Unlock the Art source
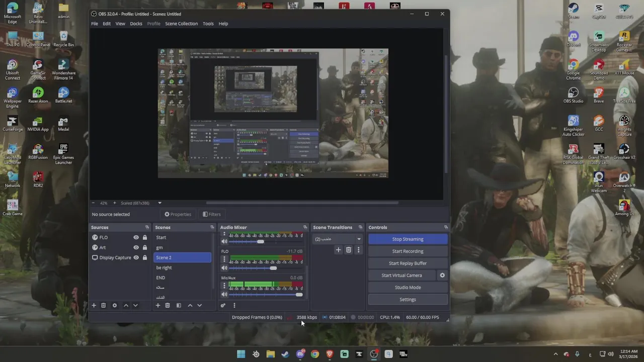The height and width of the screenshot is (362, 644). pos(145,247)
